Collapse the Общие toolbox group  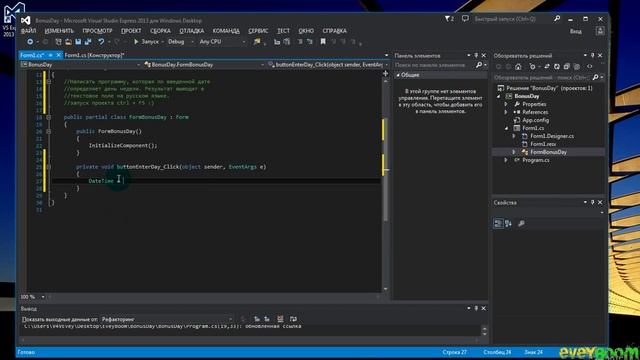398,75
